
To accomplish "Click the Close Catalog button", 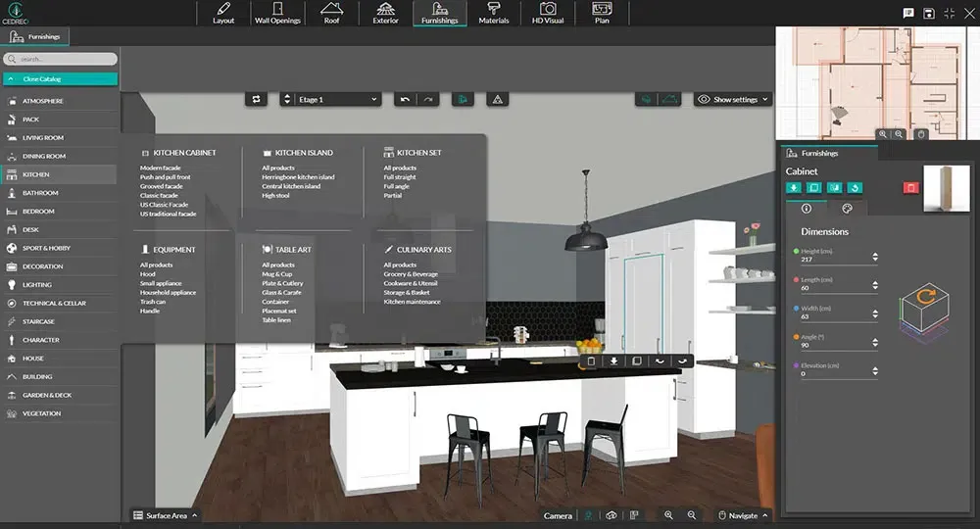I will pyautogui.click(x=60, y=78).
